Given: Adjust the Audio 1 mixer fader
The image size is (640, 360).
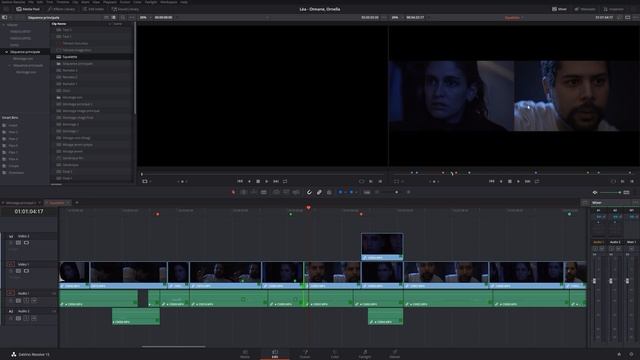Looking at the screenshot, I should click(594, 281).
